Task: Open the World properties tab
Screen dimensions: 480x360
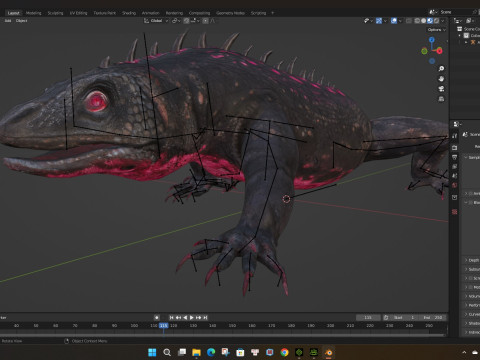Action: point(455,185)
